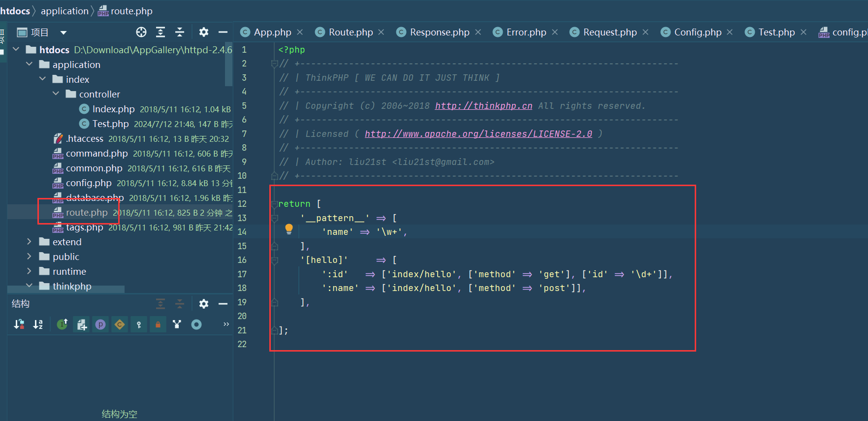Expand the runtime folder

(x=29, y=271)
